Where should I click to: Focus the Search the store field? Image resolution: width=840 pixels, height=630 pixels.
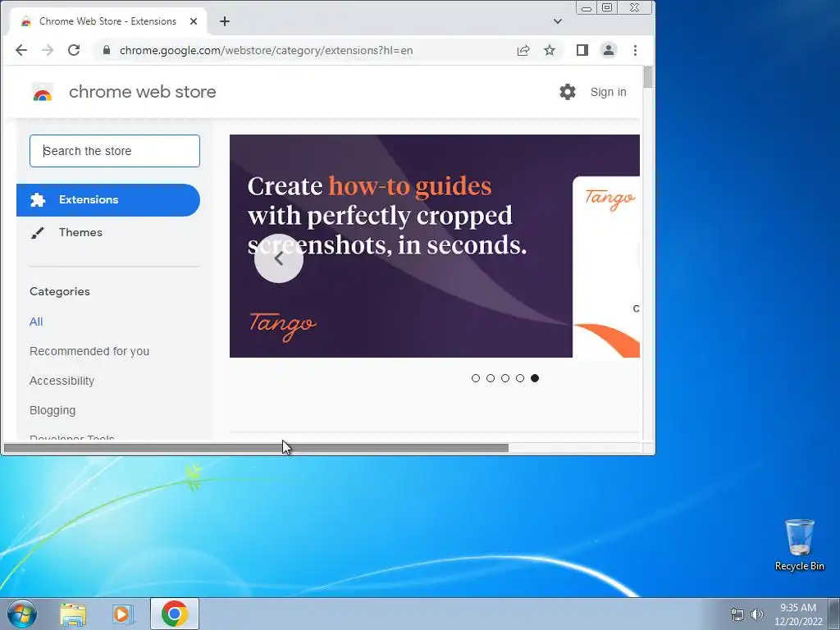(x=115, y=151)
